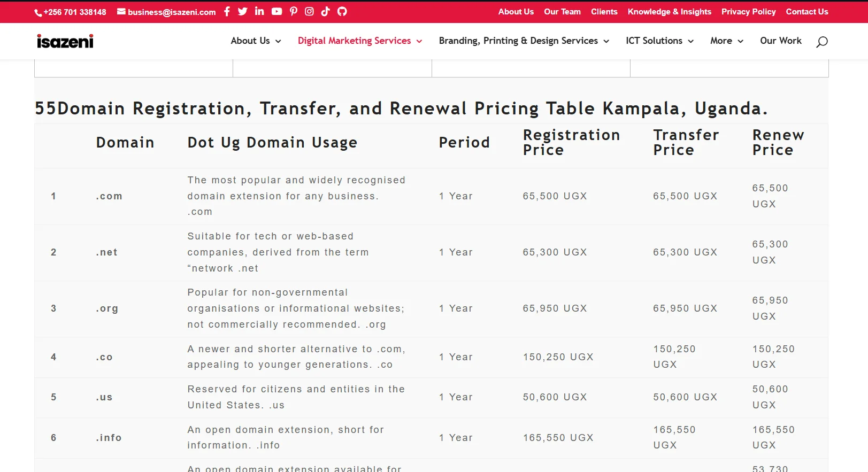The width and height of the screenshot is (868, 472).
Task: Click 150,250 UGX registration price
Action: [558, 357]
